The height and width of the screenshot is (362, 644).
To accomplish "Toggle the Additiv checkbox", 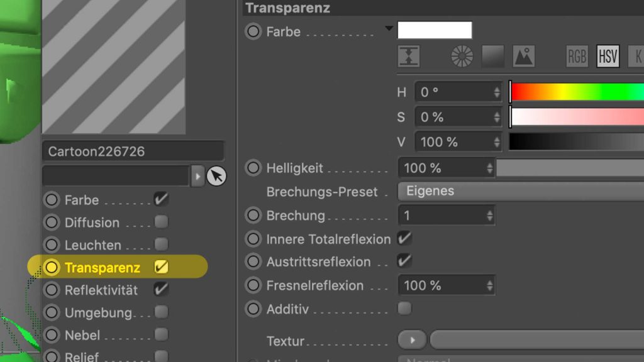I will tap(404, 309).
